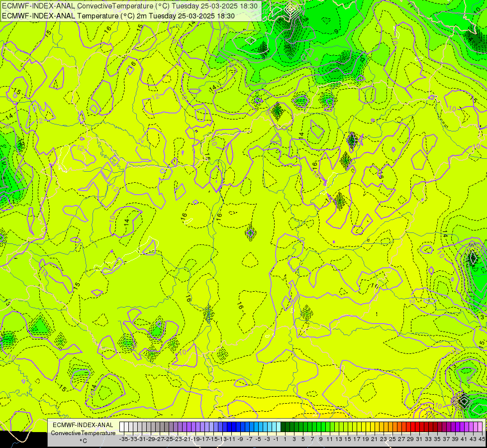Click the legend heading 'ECMWF-INDEX-ANAL'
The image size is (487, 448).
click(83, 425)
